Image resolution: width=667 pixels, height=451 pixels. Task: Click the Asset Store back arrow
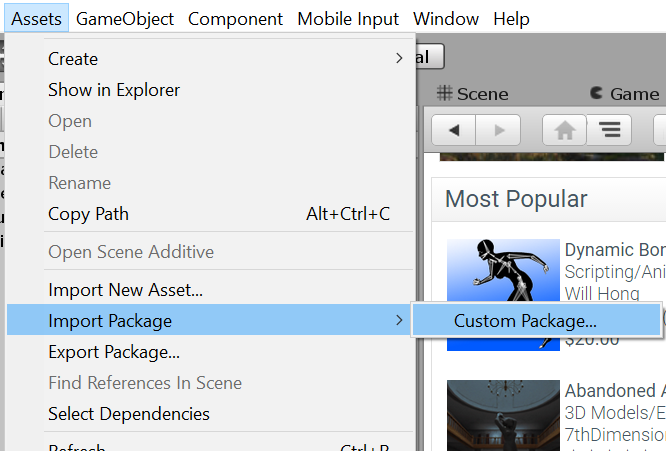[455, 130]
